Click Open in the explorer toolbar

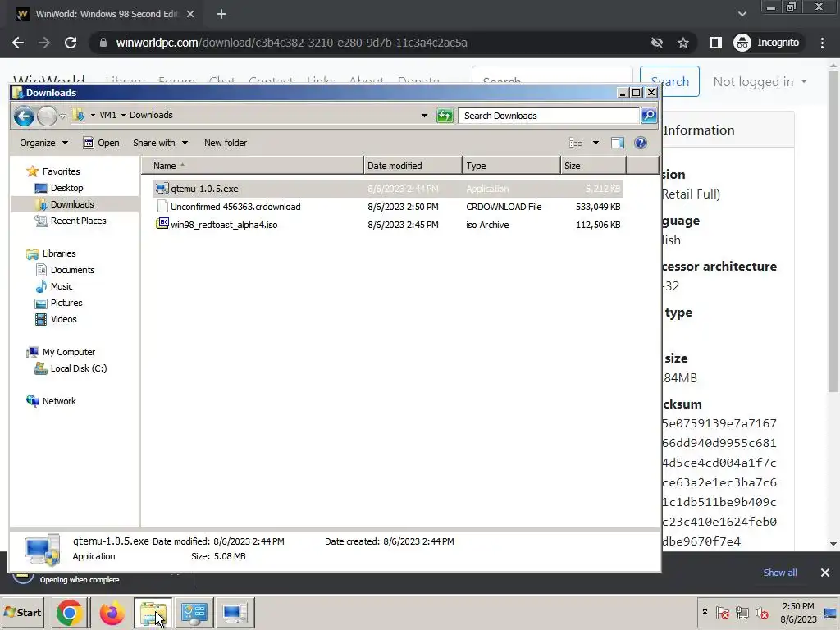pyautogui.click(x=101, y=143)
